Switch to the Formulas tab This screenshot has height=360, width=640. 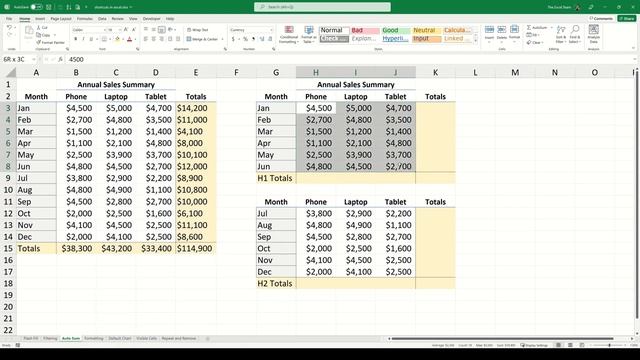(x=85, y=19)
